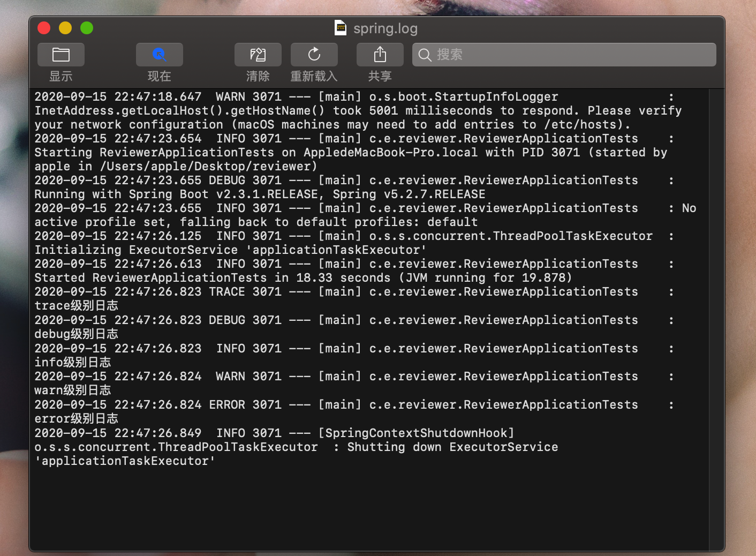Screen dimensions: 756x556
Task: Click the 清除 label under the toolbar
Action: coord(258,76)
